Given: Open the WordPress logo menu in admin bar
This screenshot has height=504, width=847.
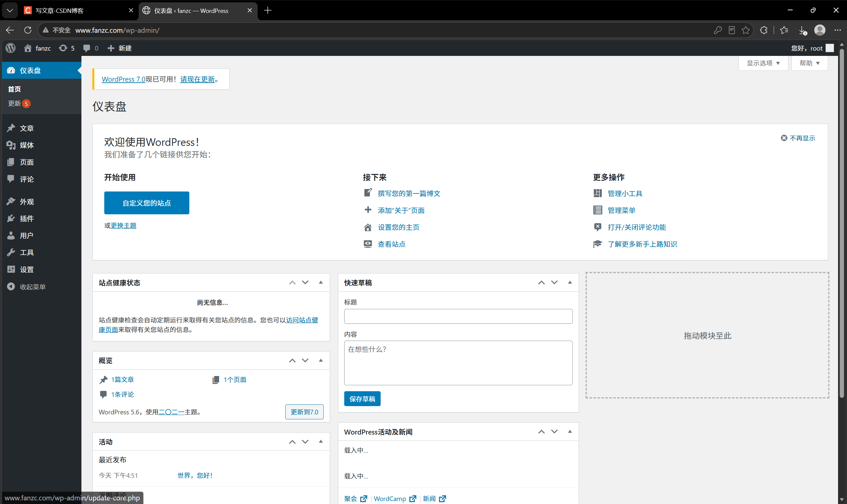Looking at the screenshot, I should click(x=11, y=48).
